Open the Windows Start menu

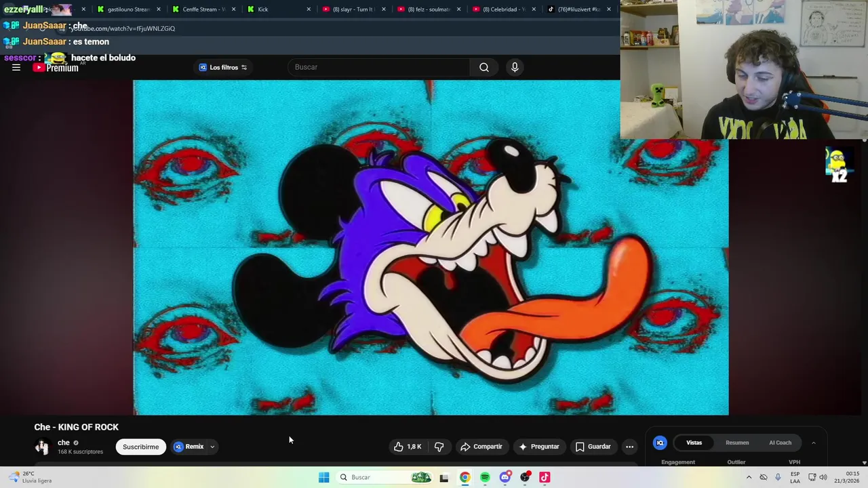[x=323, y=477]
